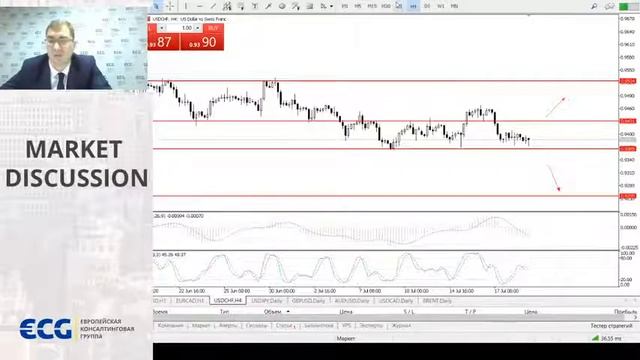Switch chart to M1 timeframe
The image size is (640, 360).
coord(345,6)
